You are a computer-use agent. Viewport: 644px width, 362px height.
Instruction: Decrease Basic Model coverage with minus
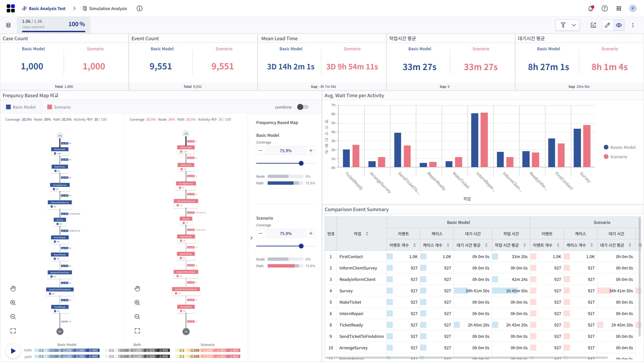(x=261, y=151)
